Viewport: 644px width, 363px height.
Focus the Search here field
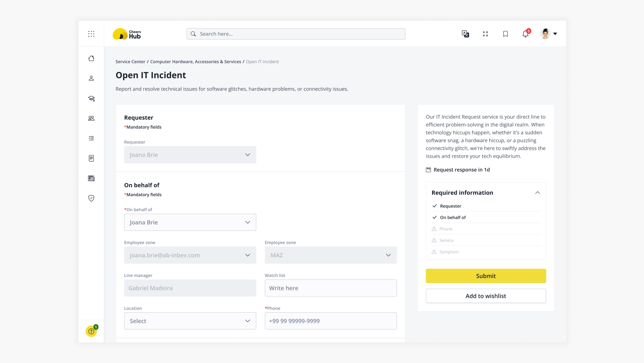[296, 34]
